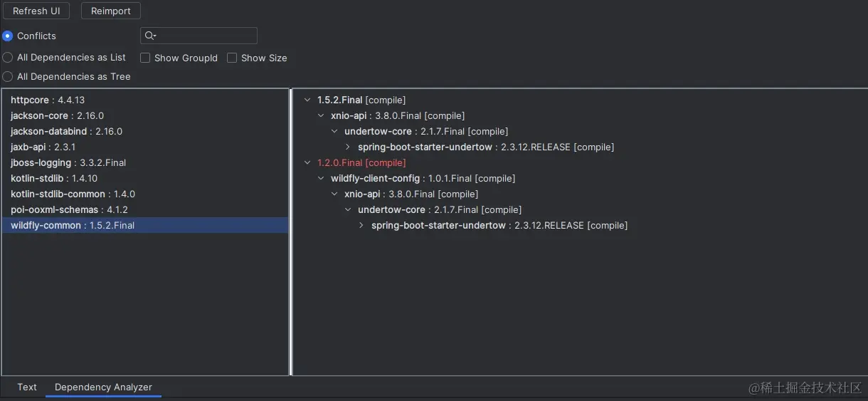868x401 pixels.
Task: Collapse the 1.5.2.Final tree node
Action: coord(307,100)
